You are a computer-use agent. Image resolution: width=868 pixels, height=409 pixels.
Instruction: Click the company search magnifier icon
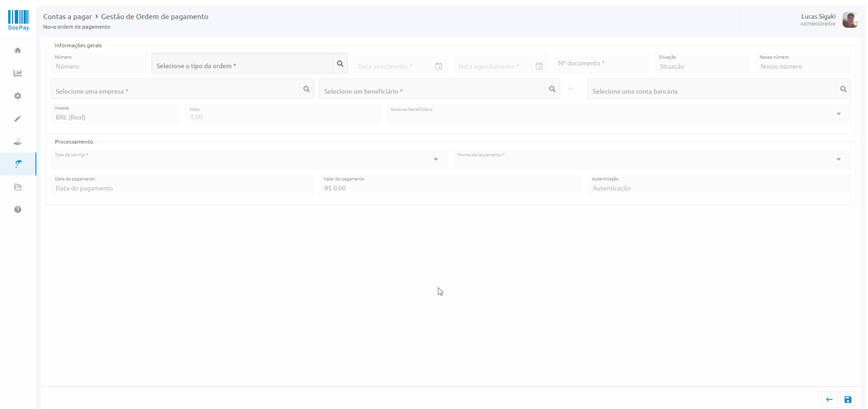tap(307, 89)
